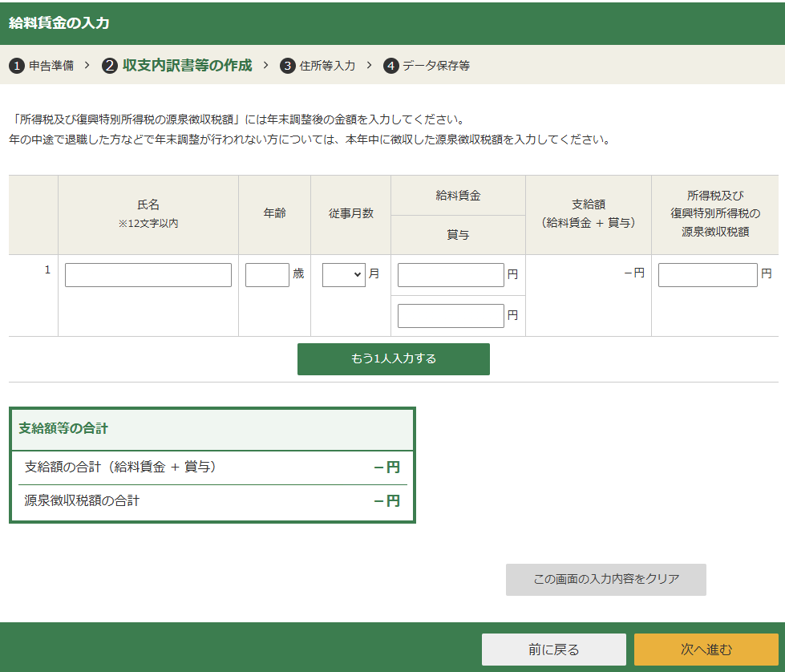785x672 pixels.
Task: Click the 次へ進む button
Action: coord(706,649)
